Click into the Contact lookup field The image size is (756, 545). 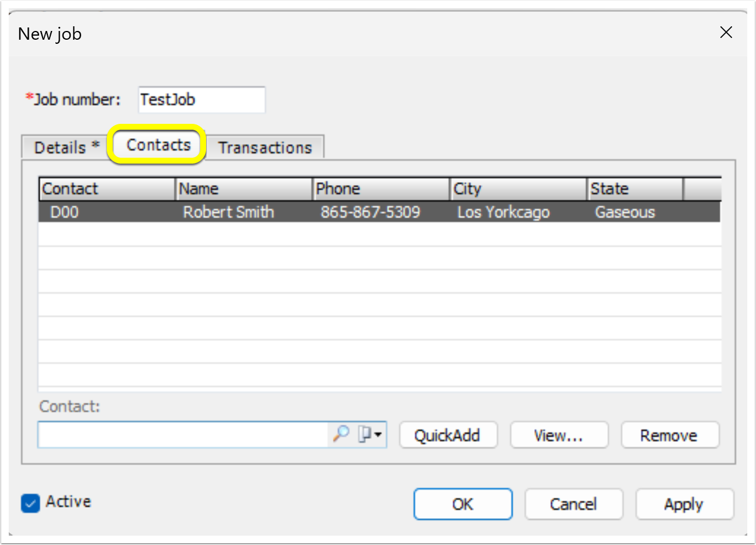click(x=183, y=435)
